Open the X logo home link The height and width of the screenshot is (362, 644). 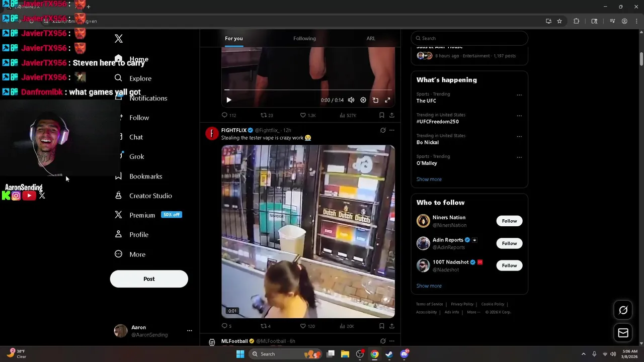coord(119,39)
